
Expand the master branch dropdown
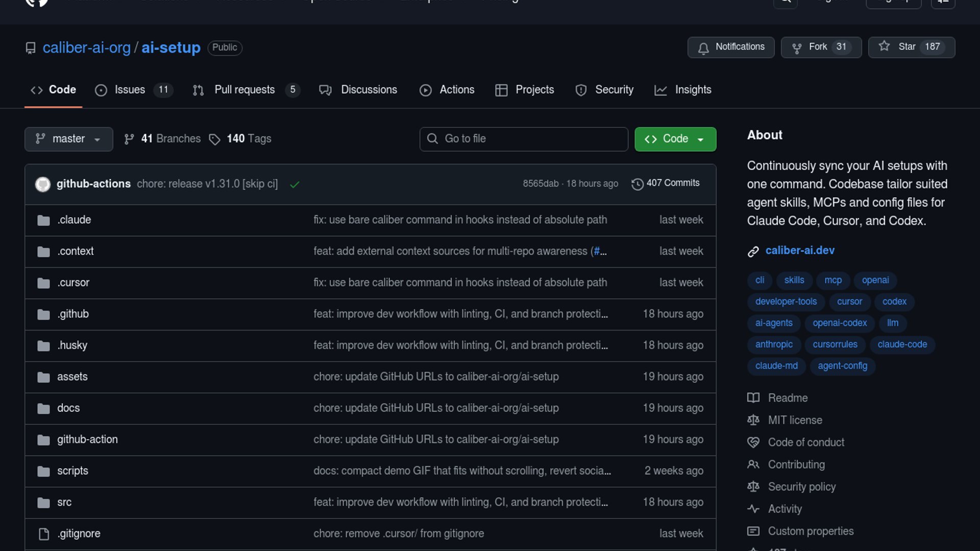tap(68, 139)
